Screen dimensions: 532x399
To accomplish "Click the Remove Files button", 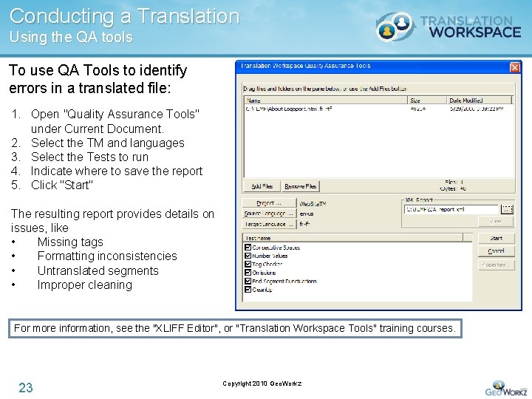I will coord(301,186).
